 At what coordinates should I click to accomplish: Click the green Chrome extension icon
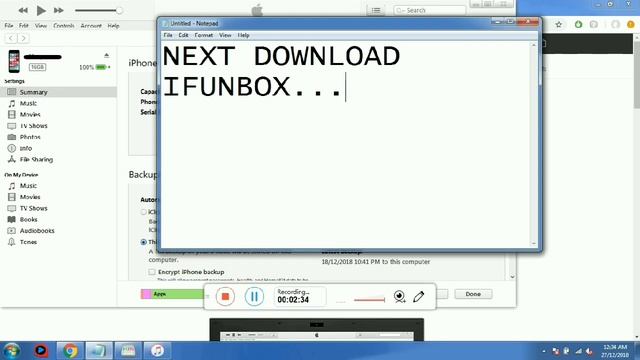pyautogui.click(x=578, y=24)
